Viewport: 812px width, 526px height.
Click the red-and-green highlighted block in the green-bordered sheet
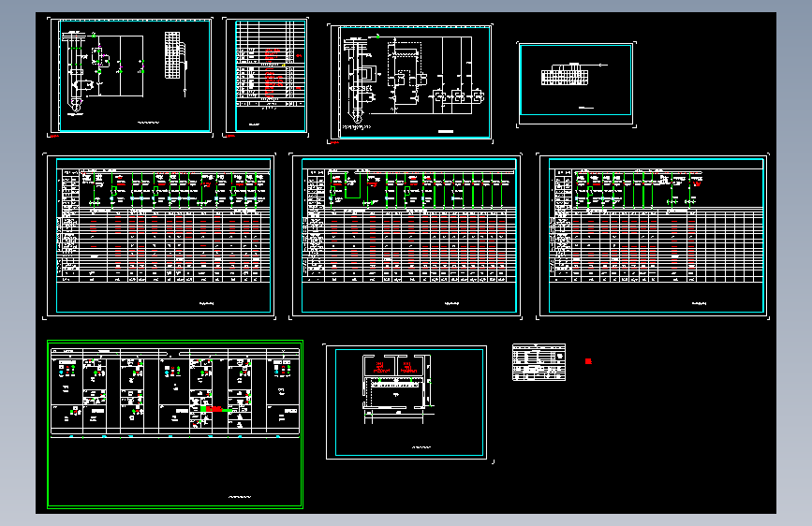(214, 409)
